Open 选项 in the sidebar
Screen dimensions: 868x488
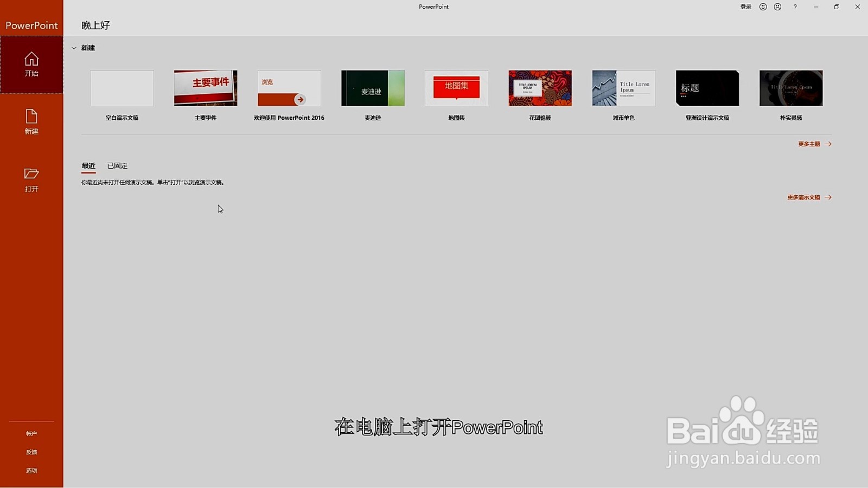tap(31, 471)
